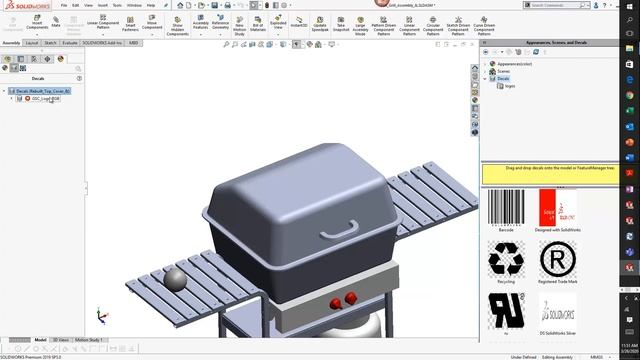Open the Insert menu
This screenshot has width=640, height=360.
pyautogui.click(x=102, y=5)
